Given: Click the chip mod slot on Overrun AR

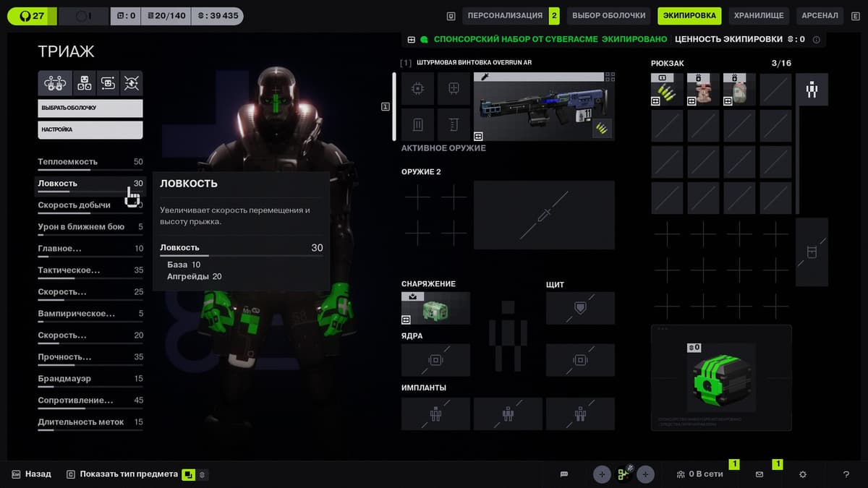Looking at the screenshot, I should 417,89.
